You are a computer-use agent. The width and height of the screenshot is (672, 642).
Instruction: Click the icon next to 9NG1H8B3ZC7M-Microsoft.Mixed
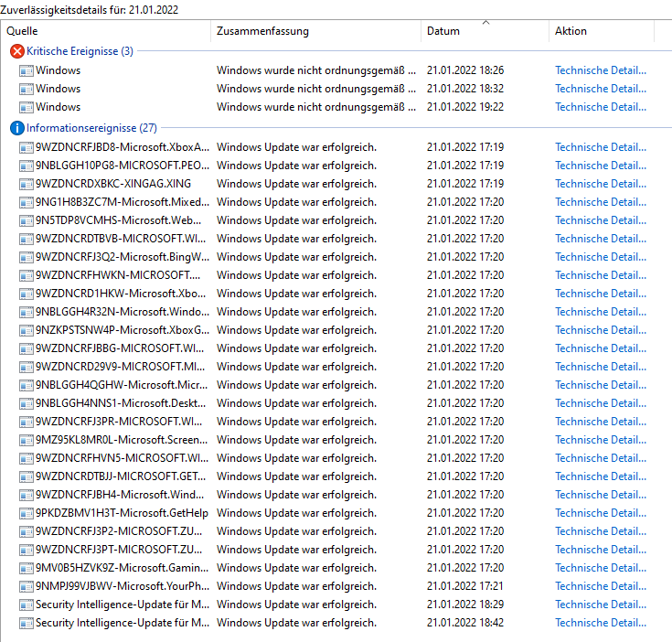27,203
